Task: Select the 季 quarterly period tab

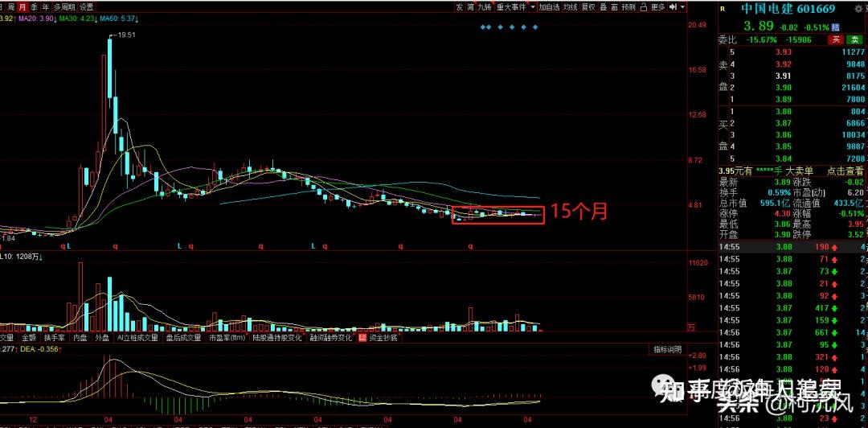Action: pyautogui.click(x=35, y=7)
